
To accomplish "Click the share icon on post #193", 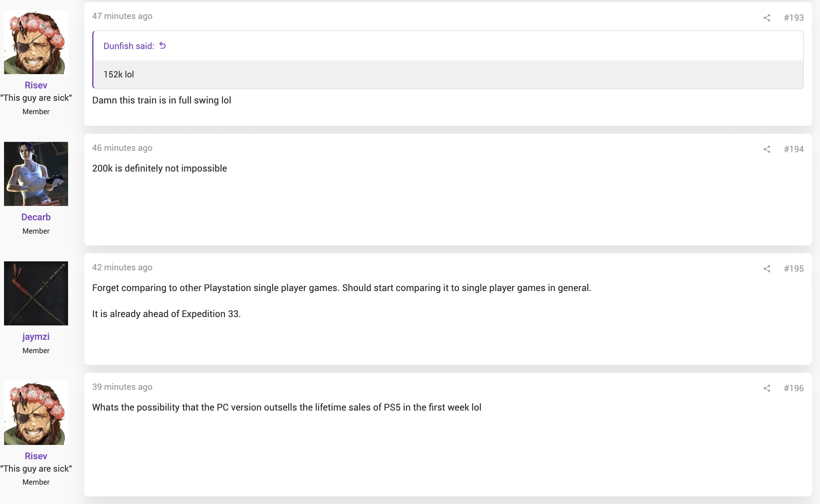I will coord(767,18).
